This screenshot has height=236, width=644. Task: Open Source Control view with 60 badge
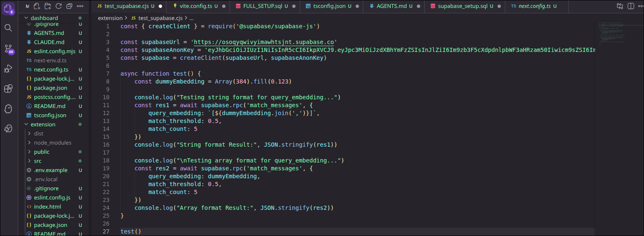(x=8, y=49)
